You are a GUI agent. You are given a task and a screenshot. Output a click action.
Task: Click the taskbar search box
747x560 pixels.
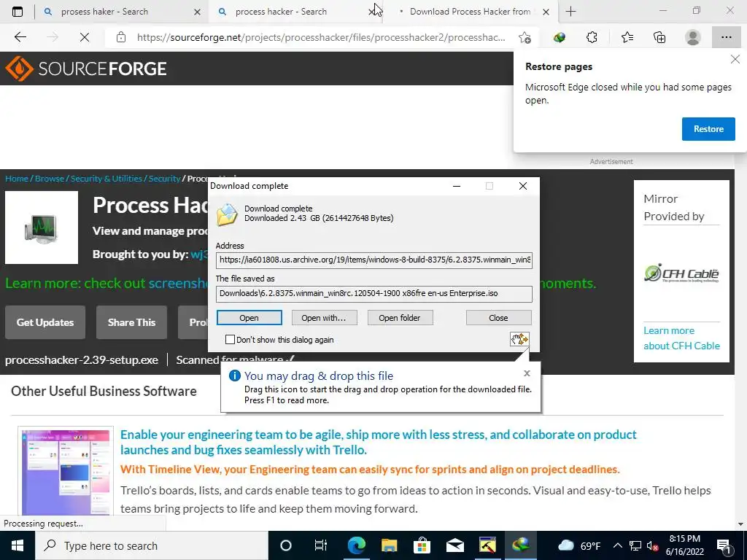coord(152,545)
